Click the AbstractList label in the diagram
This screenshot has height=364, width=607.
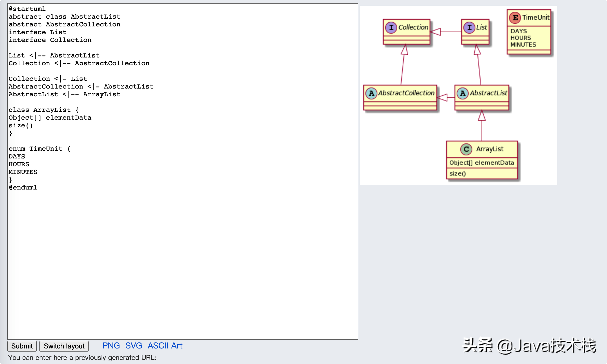(489, 93)
